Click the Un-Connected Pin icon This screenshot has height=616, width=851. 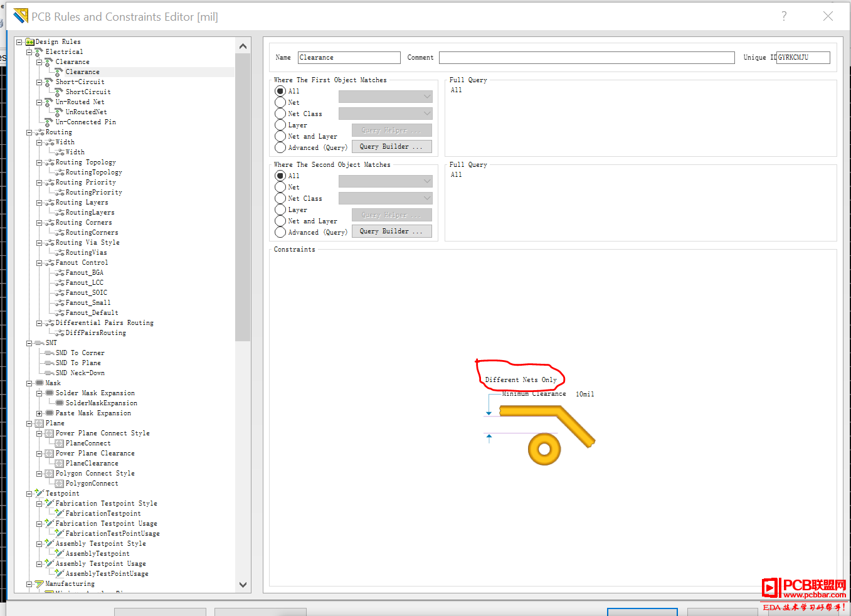point(49,122)
